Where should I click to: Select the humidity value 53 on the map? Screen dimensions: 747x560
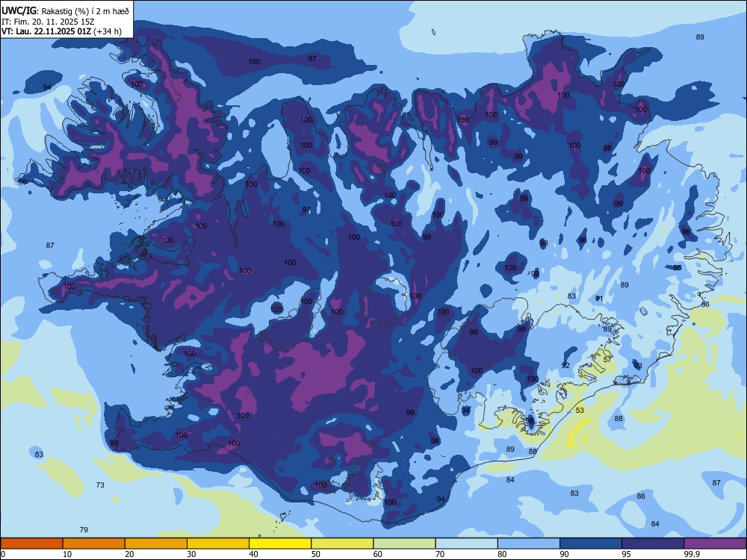pos(580,410)
